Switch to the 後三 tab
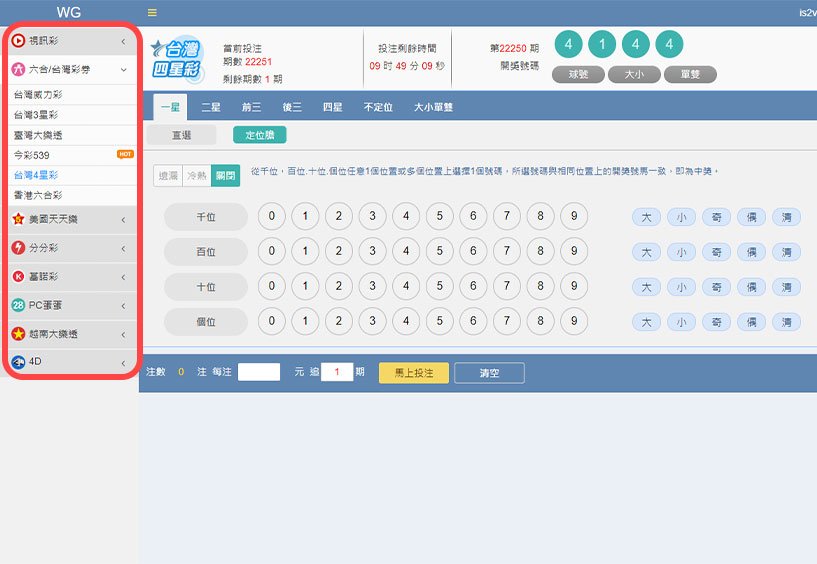The width and height of the screenshot is (817, 564). point(292,107)
